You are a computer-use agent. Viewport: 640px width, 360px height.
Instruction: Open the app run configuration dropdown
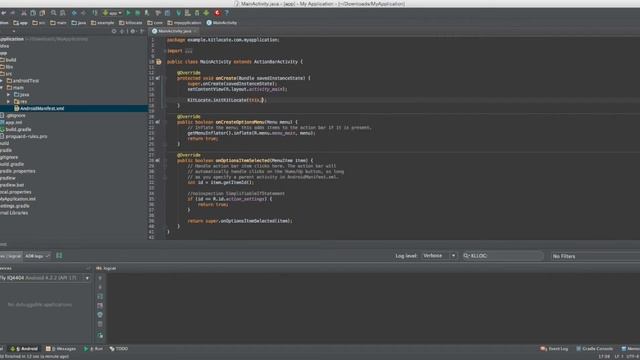[112, 13]
